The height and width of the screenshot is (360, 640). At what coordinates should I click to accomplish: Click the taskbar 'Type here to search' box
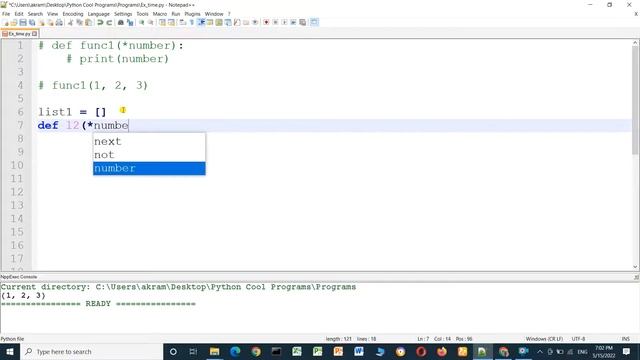(x=91, y=351)
